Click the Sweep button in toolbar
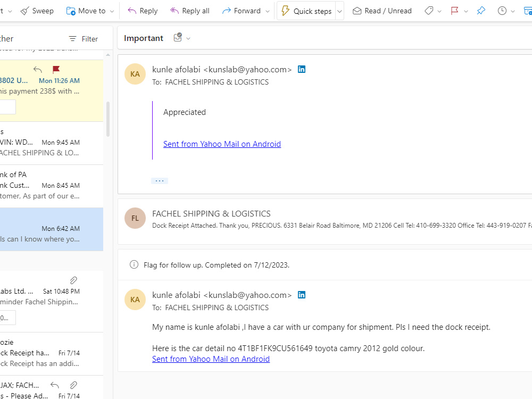The width and height of the screenshot is (532, 399). point(37,11)
